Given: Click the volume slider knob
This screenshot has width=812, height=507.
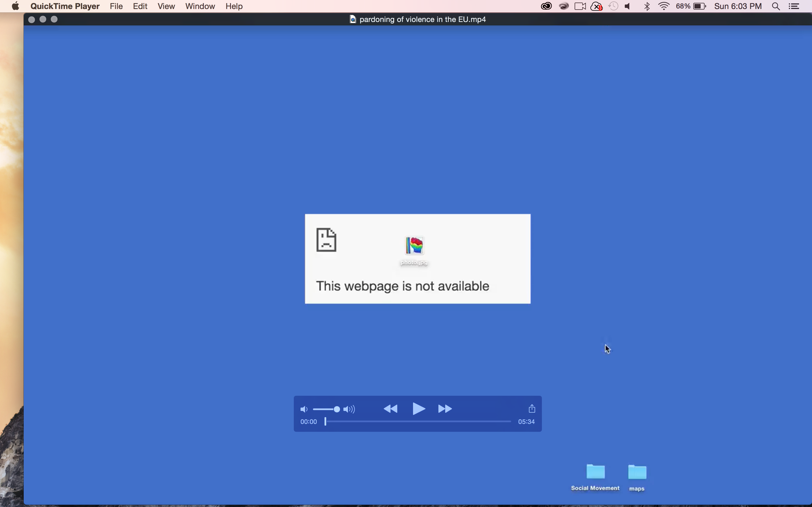Looking at the screenshot, I should click(x=337, y=409).
